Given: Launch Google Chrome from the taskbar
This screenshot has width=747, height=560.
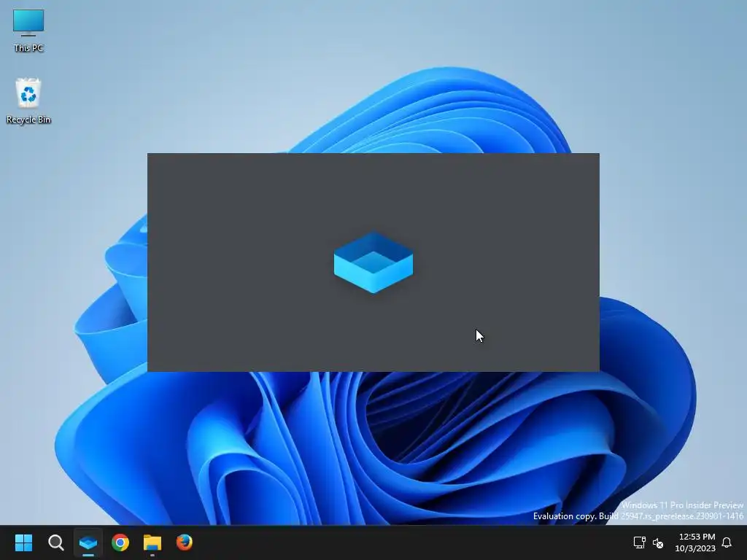Looking at the screenshot, I should click(120, 542).
